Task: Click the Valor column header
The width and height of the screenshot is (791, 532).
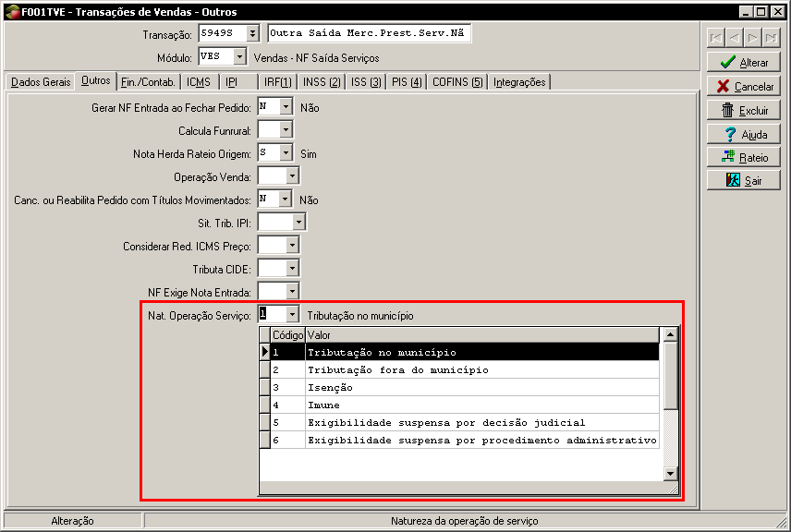Action: 482,335
